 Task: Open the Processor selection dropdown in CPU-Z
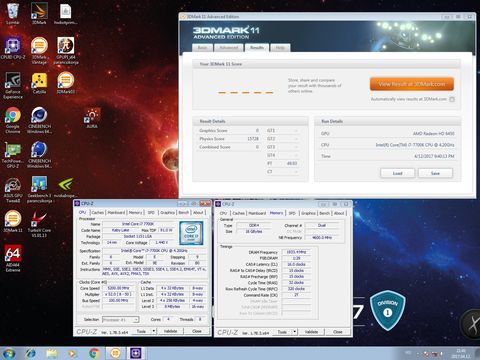click(x=120, y=320)
